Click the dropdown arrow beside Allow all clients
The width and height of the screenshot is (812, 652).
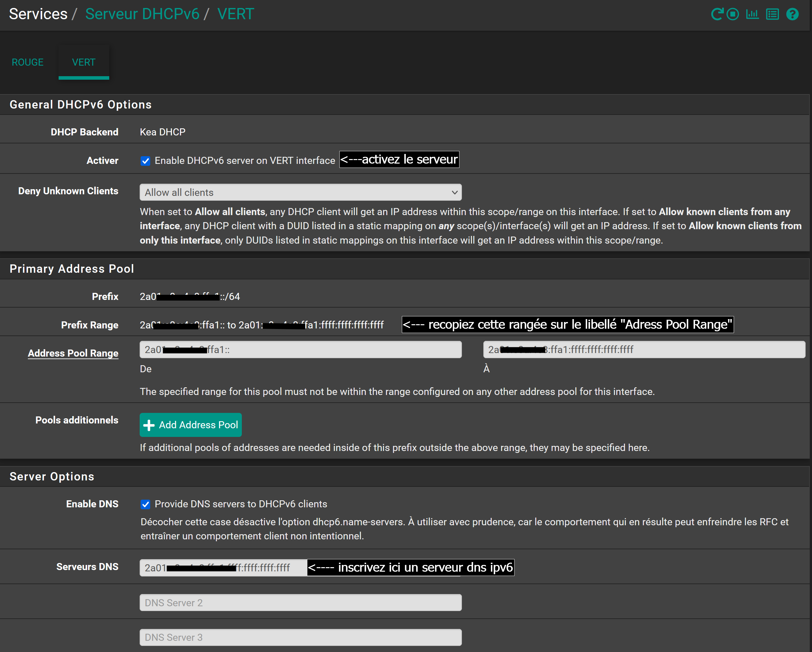(x=454, y=192)
